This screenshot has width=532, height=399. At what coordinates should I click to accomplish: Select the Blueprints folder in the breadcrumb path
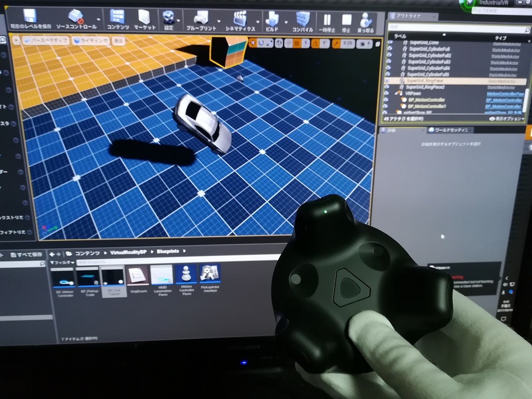pos(168,252)
